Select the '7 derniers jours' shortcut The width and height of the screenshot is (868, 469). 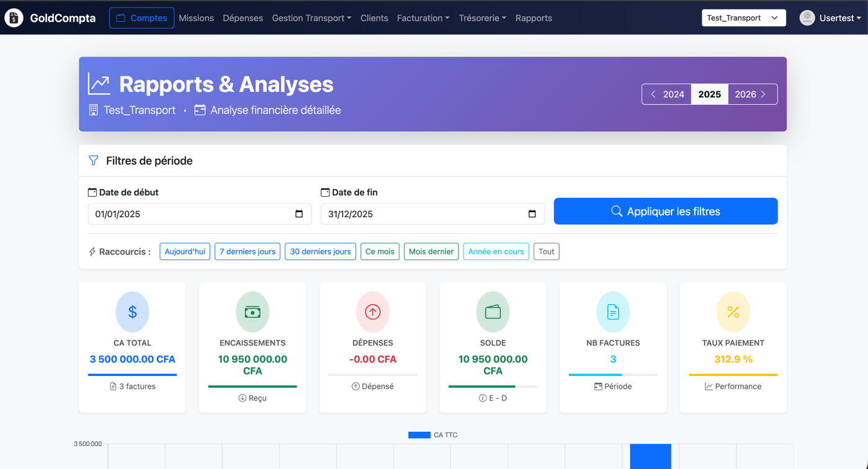point(247,251)
